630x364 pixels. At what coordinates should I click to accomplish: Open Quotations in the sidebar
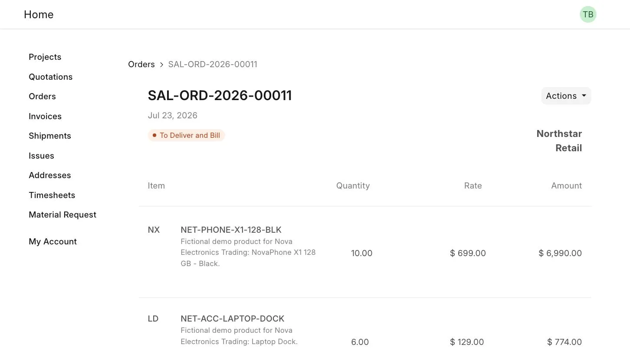tap(51, 77)
